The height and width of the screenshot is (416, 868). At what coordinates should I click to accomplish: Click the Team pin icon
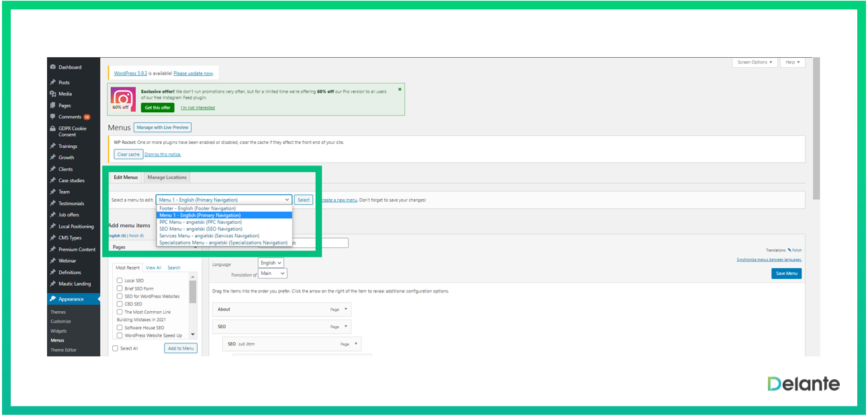pyautogui.click(x=52, y=192)
